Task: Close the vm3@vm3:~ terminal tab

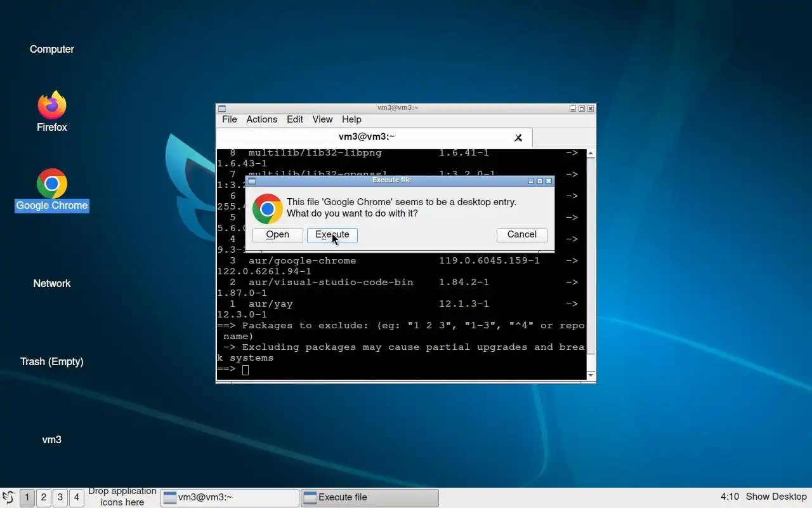Action: [x=518, y=137]
